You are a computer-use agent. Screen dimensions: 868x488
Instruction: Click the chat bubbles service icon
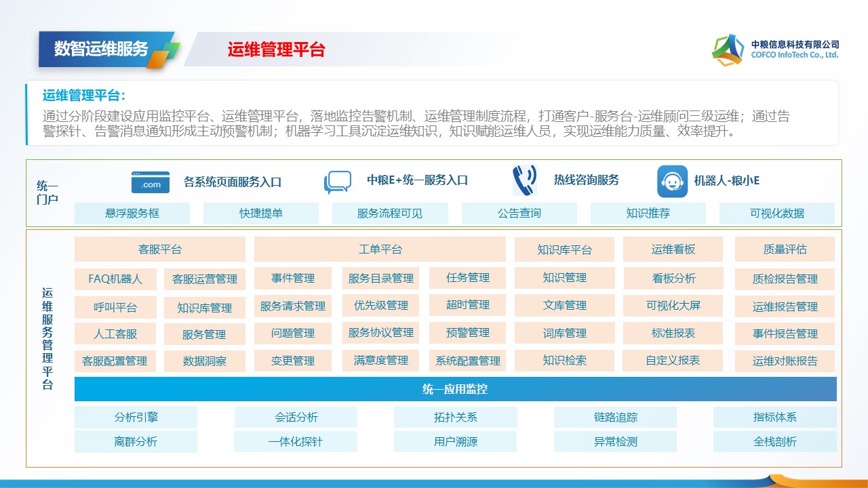click(338, 182)
